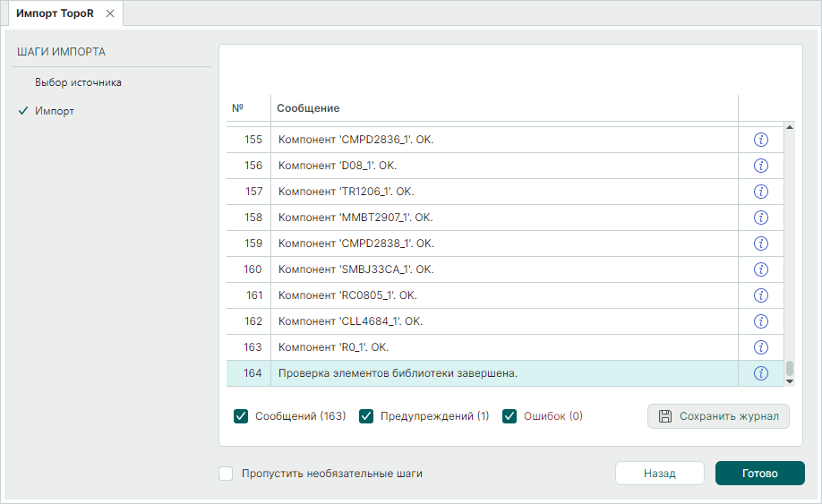Click the Готово button

click(759, 473)
